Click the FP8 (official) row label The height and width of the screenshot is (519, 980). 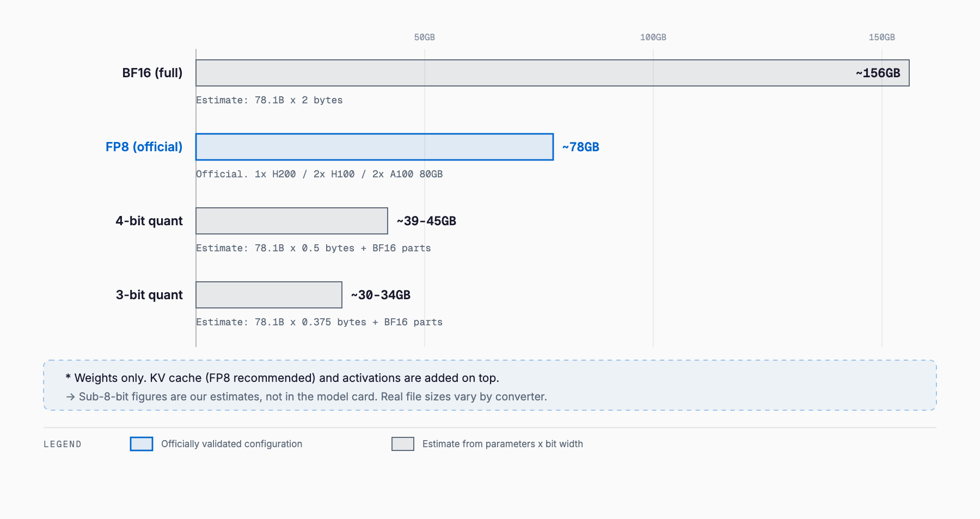coord(144,147)
